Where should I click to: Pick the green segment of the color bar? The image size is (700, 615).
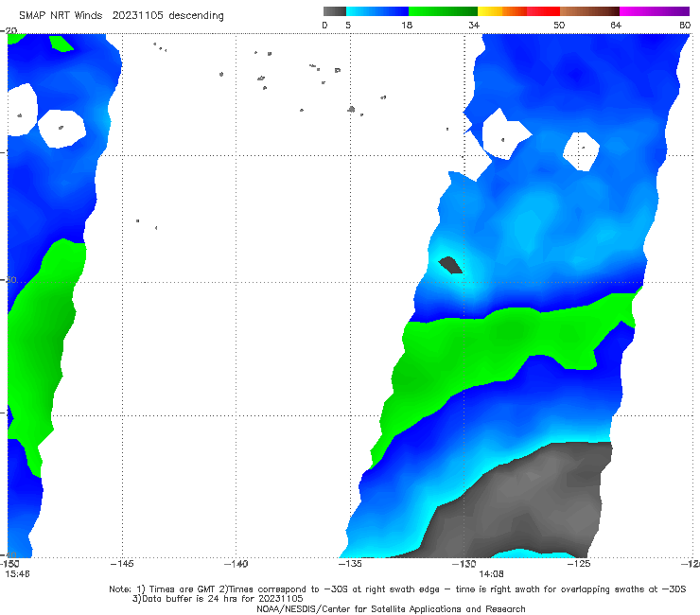tap(444, 11)
